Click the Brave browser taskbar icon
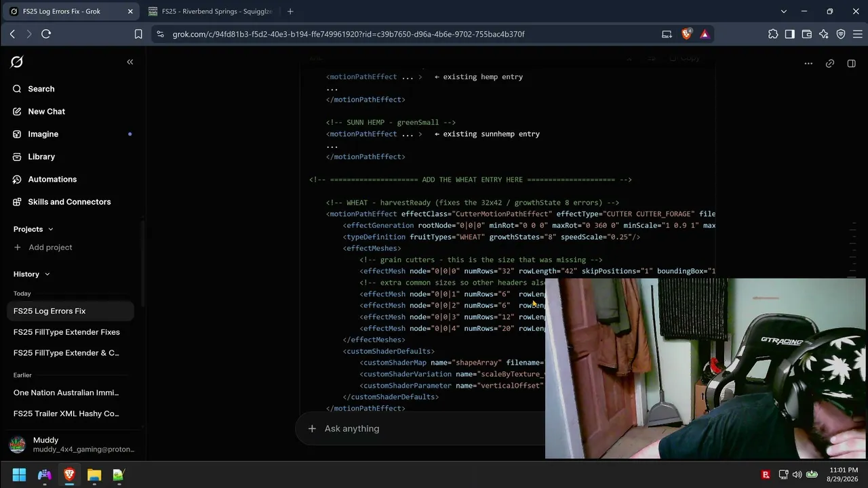868x488 pixels. click(x=69, y=474)
